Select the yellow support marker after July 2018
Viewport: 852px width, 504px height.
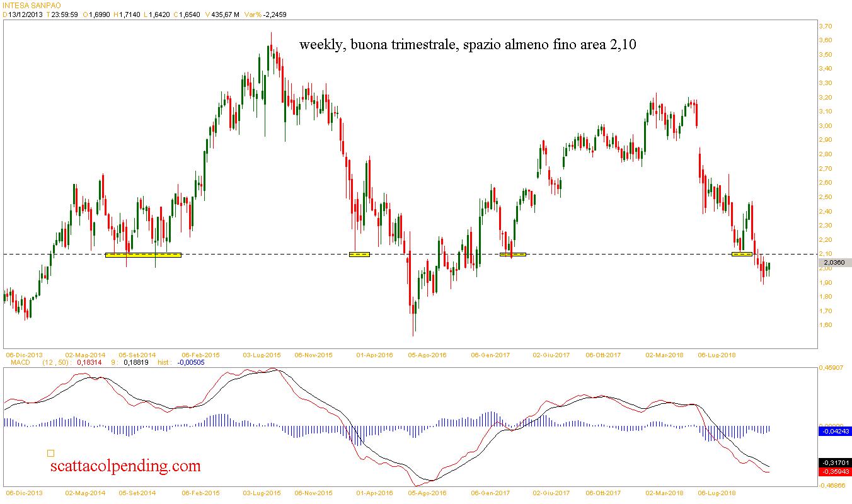click(742, 254)
